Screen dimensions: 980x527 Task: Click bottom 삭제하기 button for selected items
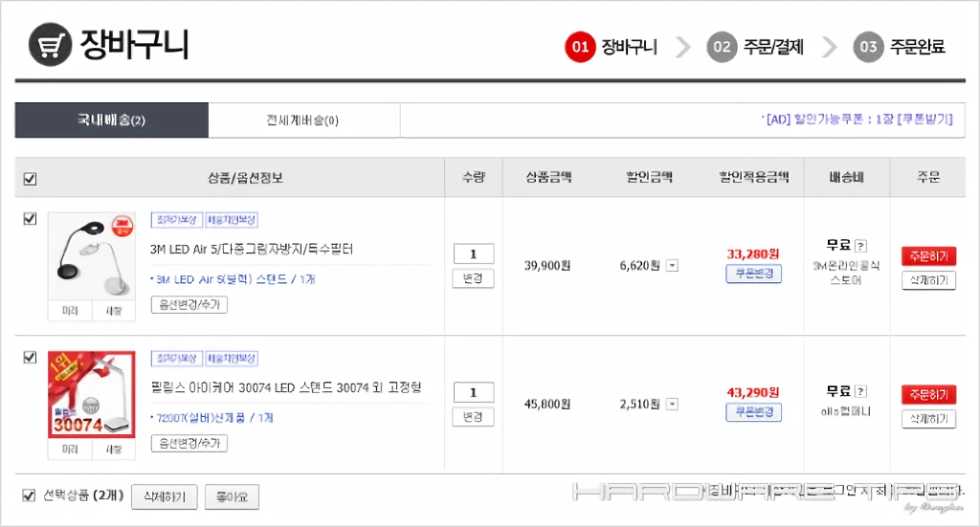tap(165, 497)
